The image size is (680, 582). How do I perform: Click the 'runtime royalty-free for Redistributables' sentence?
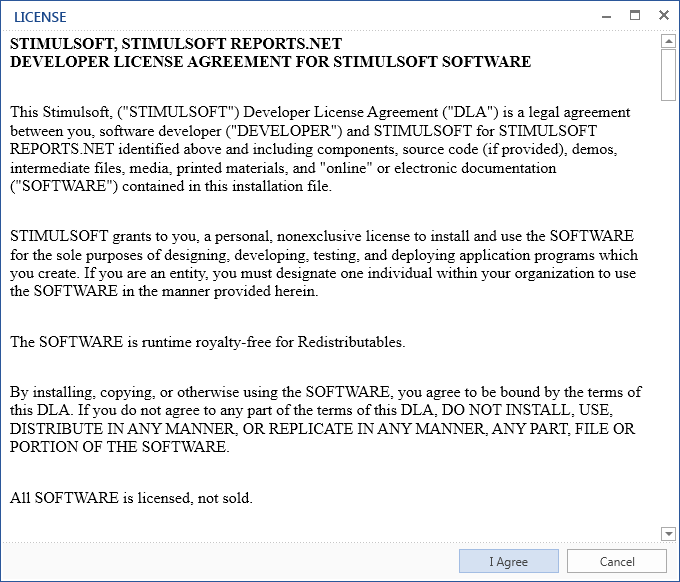[207, 342]
